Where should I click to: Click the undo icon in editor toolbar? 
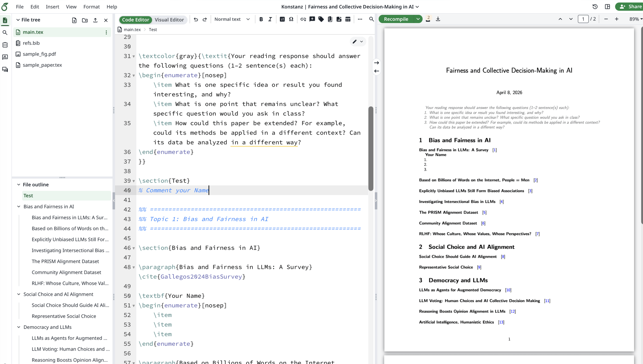click(x=196, y=19)
